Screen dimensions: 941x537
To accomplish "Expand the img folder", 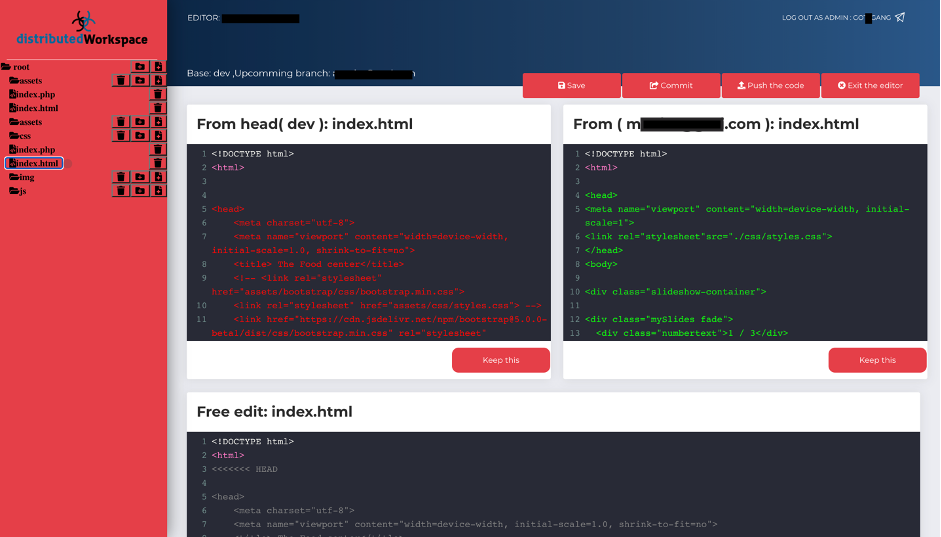I will point(22,177).
